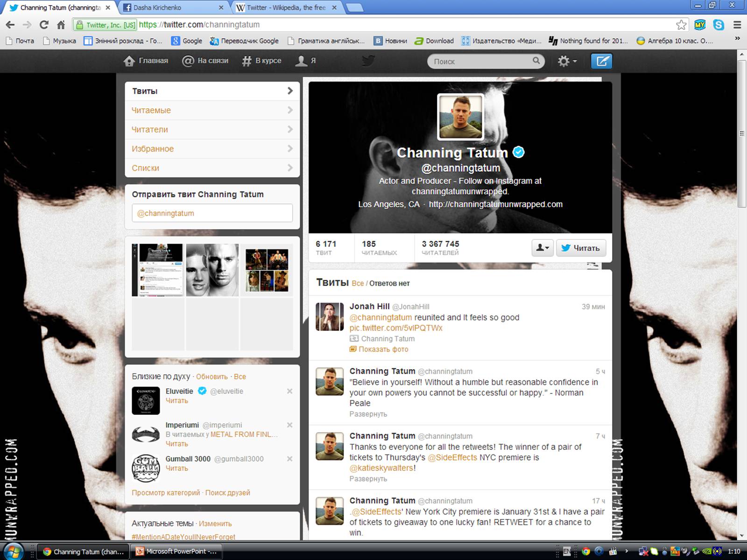Viewport: 747px width, 560px height.
Task: Click the Gumball 3000 avatar
Action: 146,468
